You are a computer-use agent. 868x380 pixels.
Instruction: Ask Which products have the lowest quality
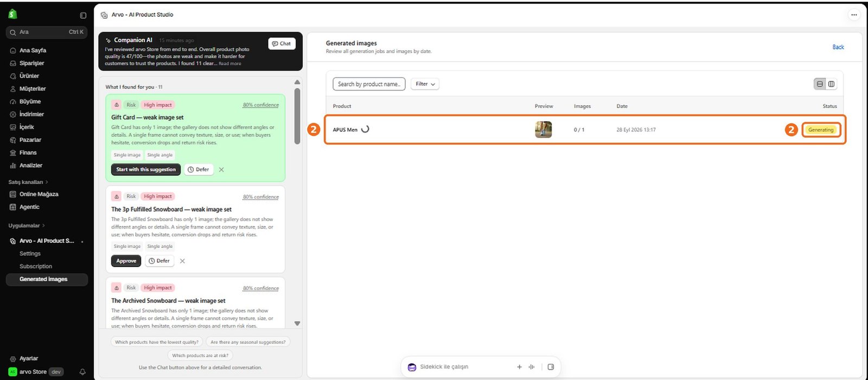point(157,342)
